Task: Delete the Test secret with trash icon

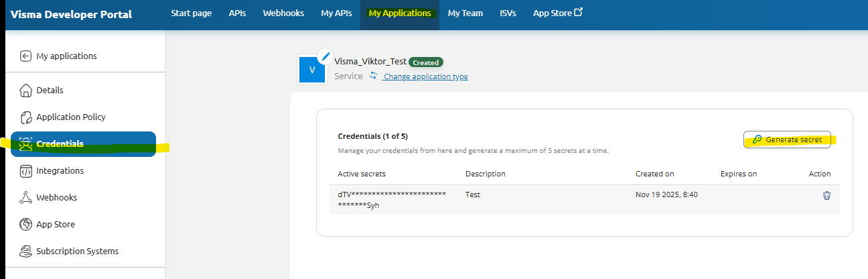Action: (826, 195)
